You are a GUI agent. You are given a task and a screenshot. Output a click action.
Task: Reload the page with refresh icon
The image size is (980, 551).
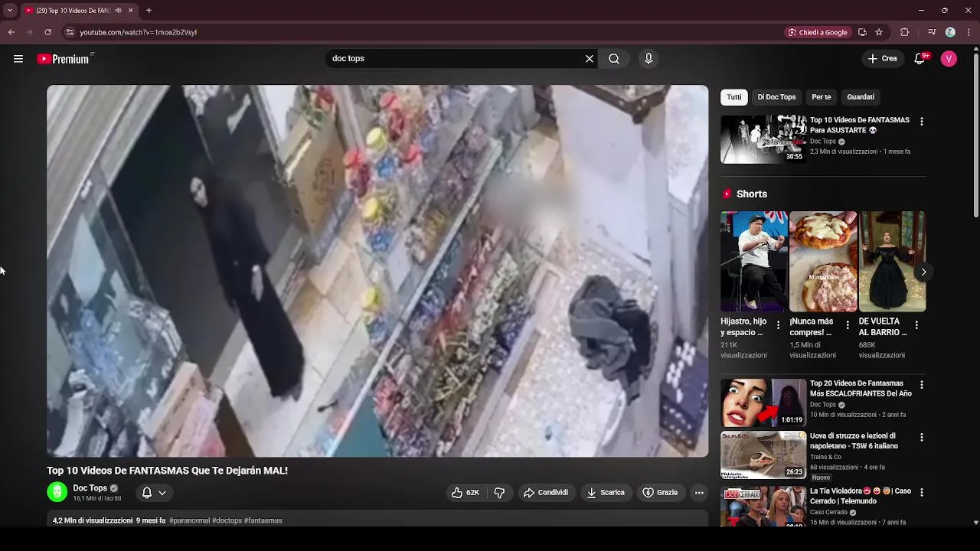coord(47,32)
